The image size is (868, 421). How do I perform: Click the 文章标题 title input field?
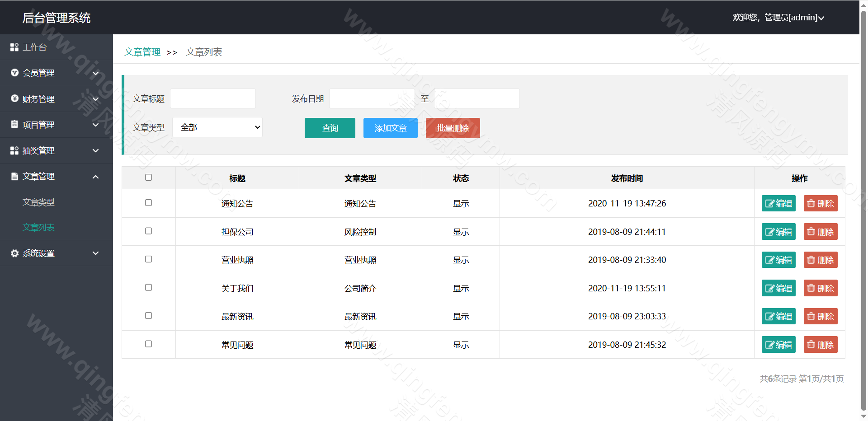point(212,98)
